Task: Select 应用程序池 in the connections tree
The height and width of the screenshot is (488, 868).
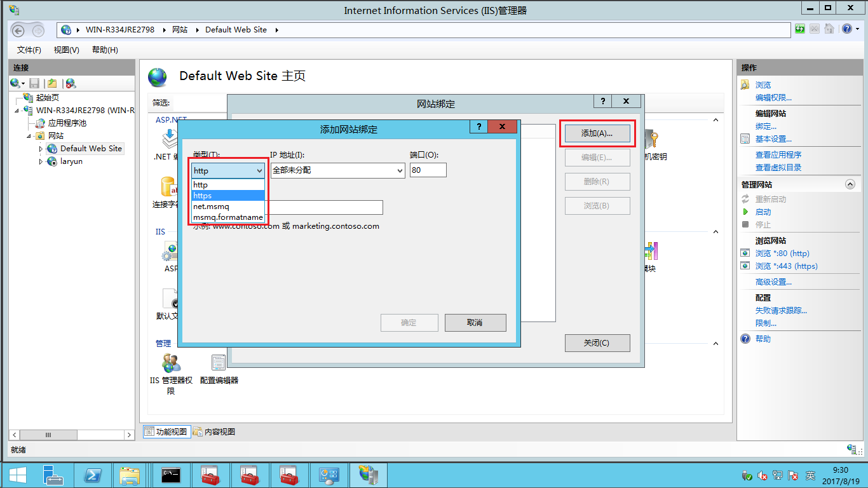Action: click(x=67, y=123)
